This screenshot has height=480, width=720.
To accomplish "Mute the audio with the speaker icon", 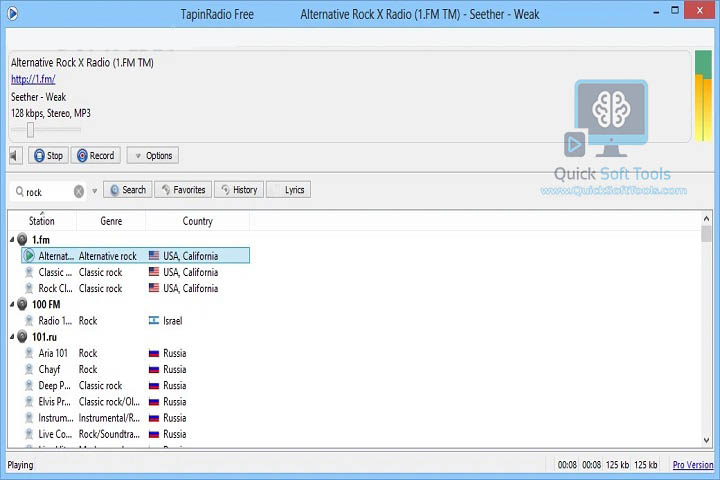I will pyautogui.click(x=16, y=156).
